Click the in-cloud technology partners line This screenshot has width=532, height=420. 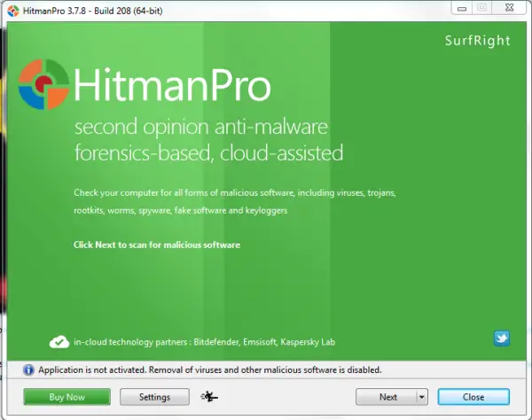pyautogui.click(x=205, y=342)
